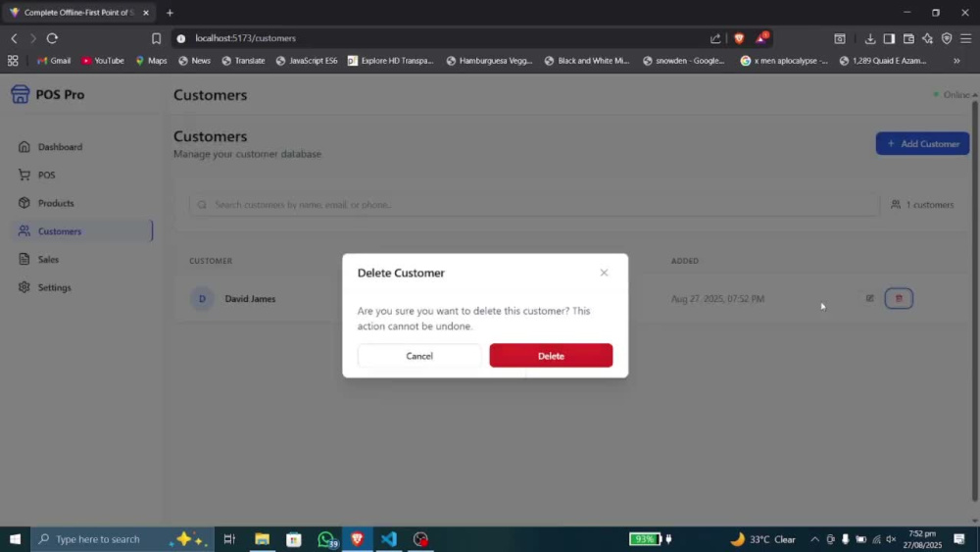Open WhatsApp from the taskbar

tap(326, 539)
